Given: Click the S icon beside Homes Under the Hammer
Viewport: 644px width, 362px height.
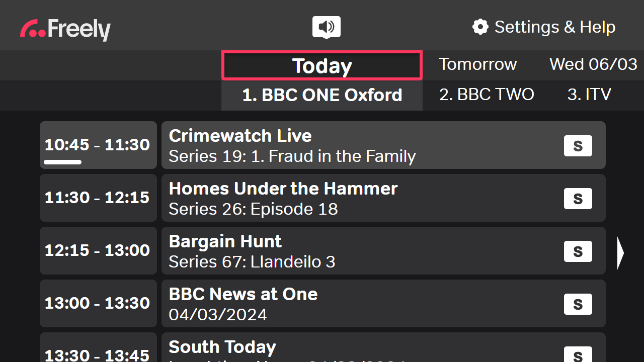Looking at the screenshot, I should click(x=578, y=198).
